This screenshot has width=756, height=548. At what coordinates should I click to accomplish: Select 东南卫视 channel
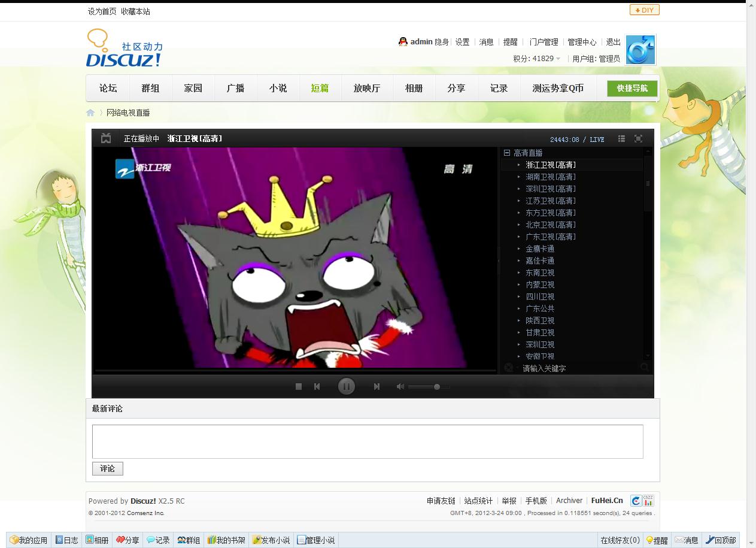pos(540,273)
